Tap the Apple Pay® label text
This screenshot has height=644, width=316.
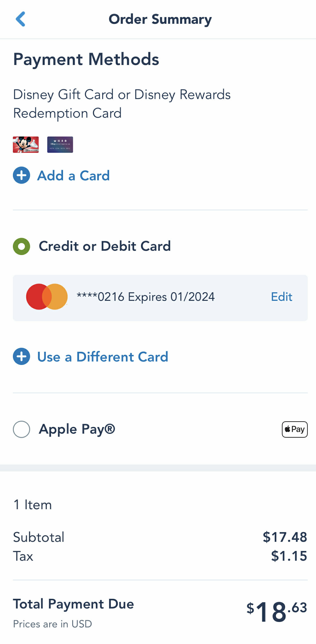point(77,429)
